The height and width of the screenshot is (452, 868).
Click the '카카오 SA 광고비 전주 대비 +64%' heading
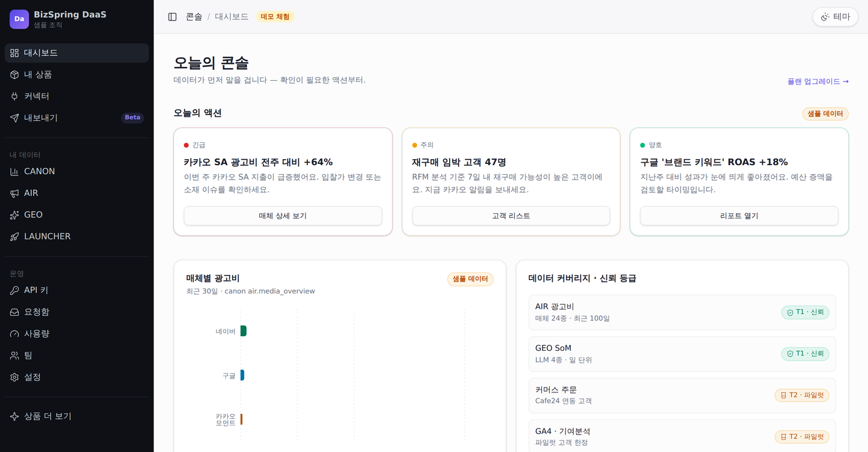258,162
